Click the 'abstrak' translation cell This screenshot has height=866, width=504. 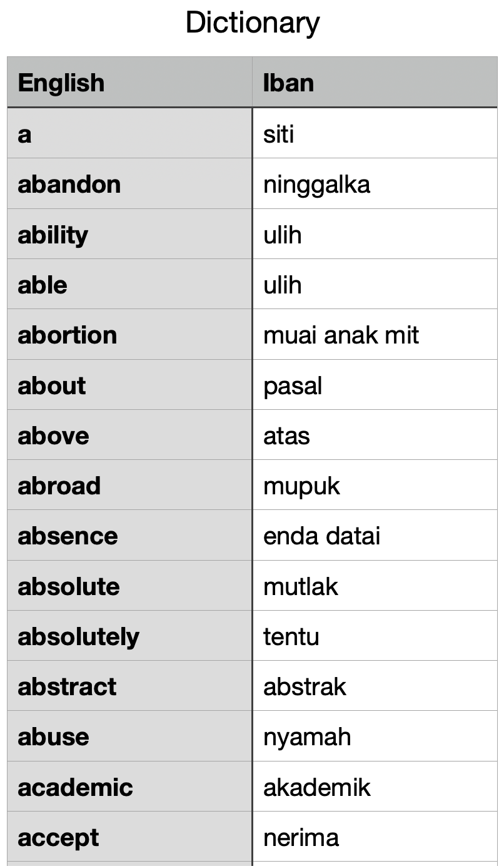[x=375, y=686]
